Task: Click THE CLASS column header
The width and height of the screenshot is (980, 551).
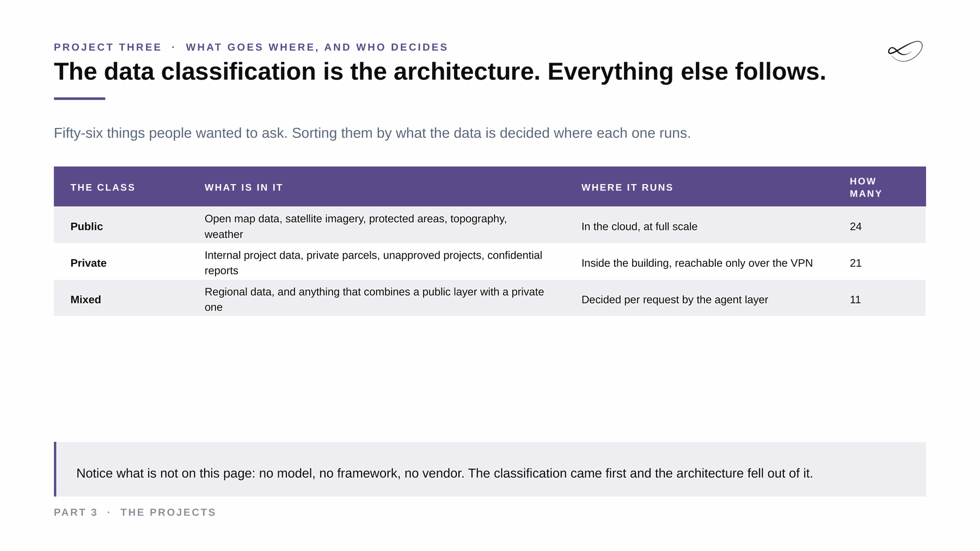Action: [103, 187]
